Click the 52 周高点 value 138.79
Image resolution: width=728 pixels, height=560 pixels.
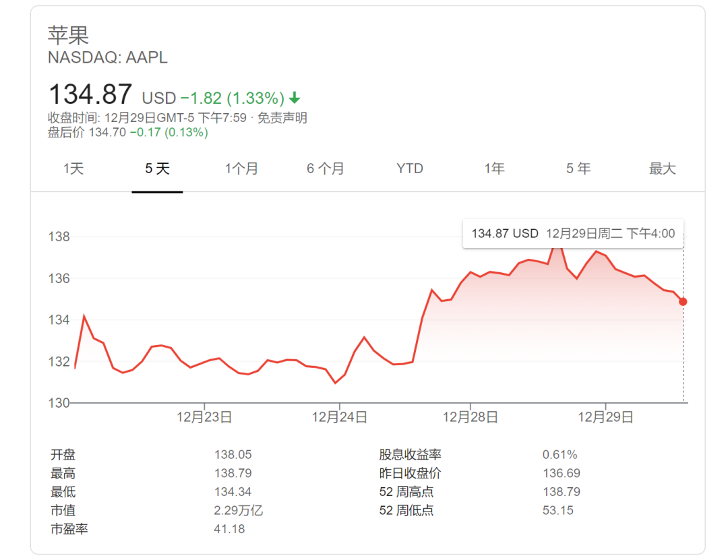(561, 491)
